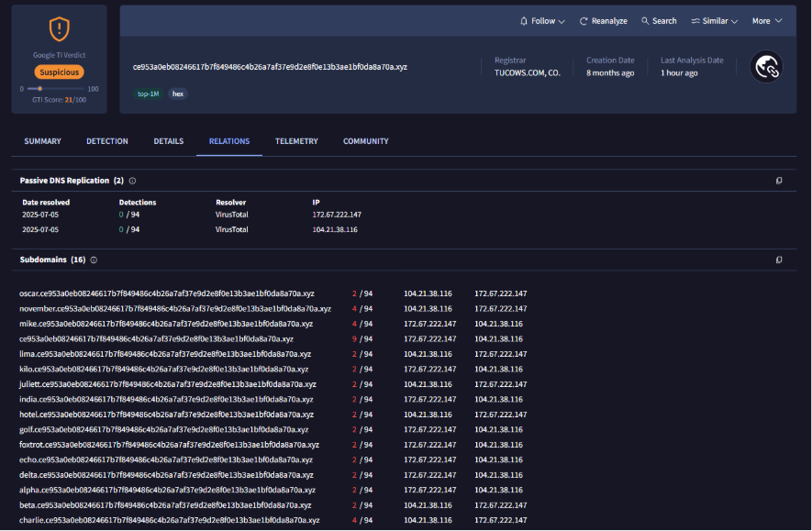Open the COMMUNITY tab

[365, 141]
